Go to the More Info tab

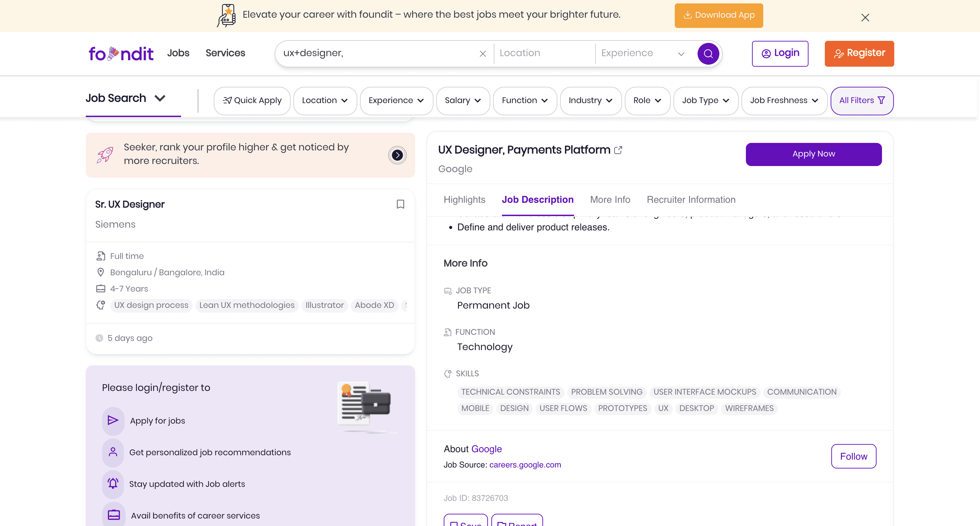point(610,200)
